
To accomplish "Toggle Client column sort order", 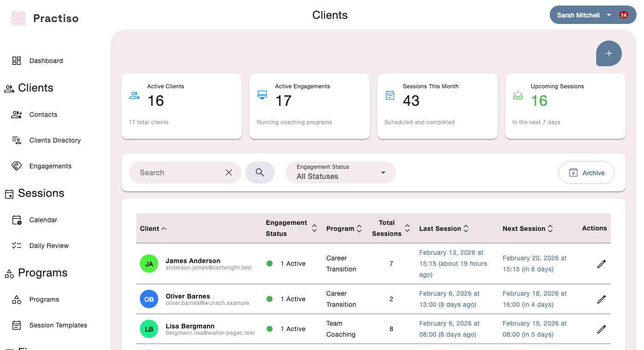I will (x=164, y=228).
